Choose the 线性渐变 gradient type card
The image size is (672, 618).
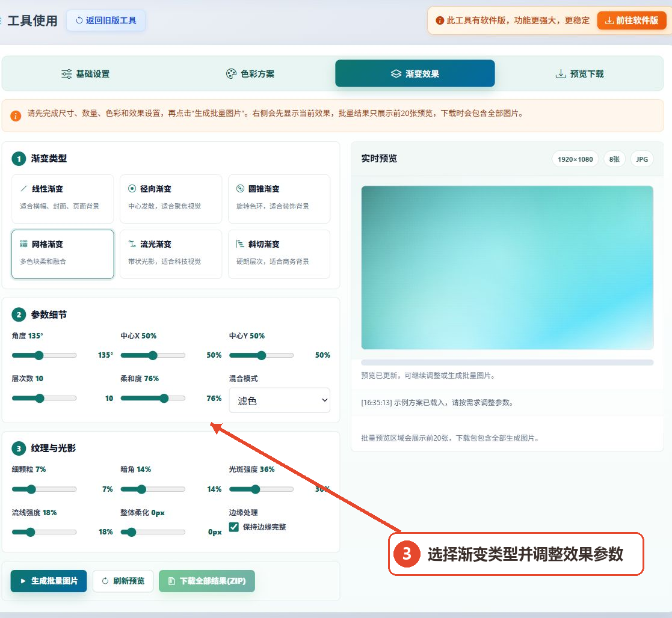pos(63,199)
